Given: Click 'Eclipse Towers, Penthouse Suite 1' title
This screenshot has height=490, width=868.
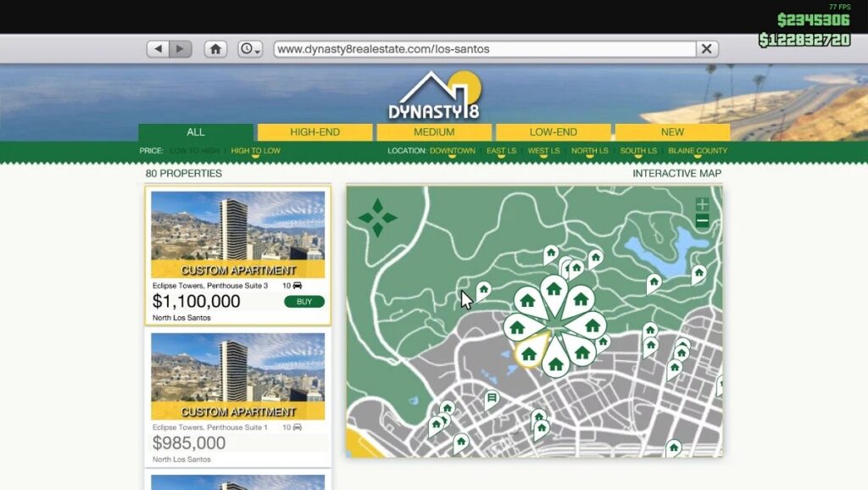Looking at the screenshot, I should pyautogui.click(x=210, y=427).
